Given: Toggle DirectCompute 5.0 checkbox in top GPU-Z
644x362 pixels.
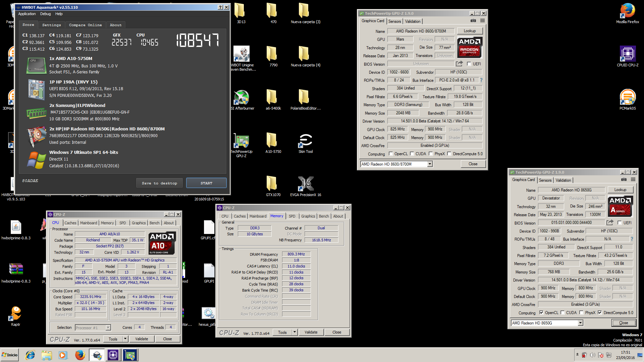Looking at the screenshot, I should pos(449,154).
